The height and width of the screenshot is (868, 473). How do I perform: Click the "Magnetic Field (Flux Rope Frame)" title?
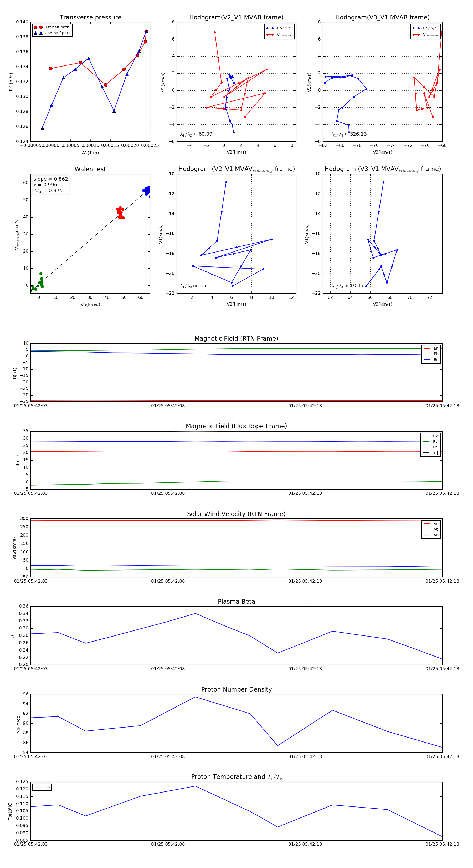click(236, 426)
